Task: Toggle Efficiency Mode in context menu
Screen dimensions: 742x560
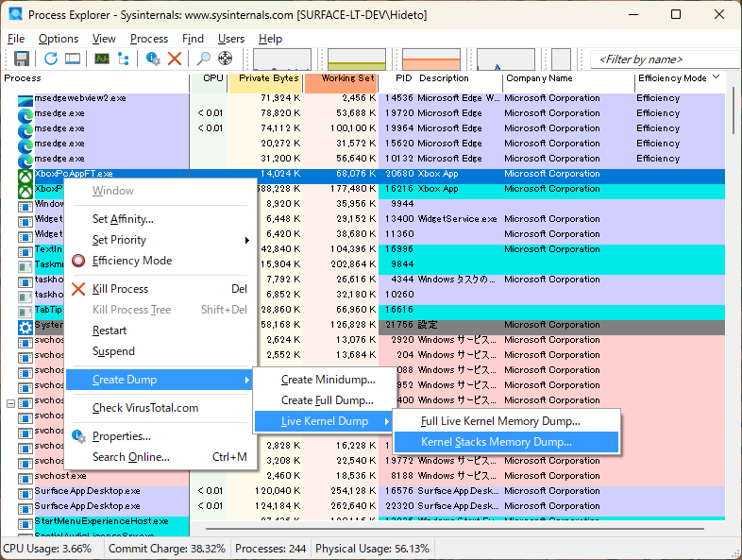Action: [x=160, y=261]
